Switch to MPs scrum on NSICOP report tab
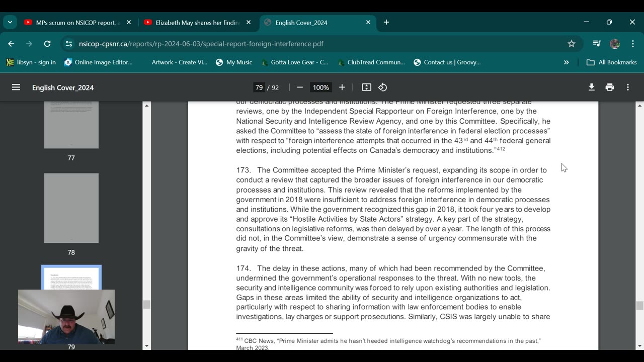Viewport: 644px width, 362px height. coord(76,23)
